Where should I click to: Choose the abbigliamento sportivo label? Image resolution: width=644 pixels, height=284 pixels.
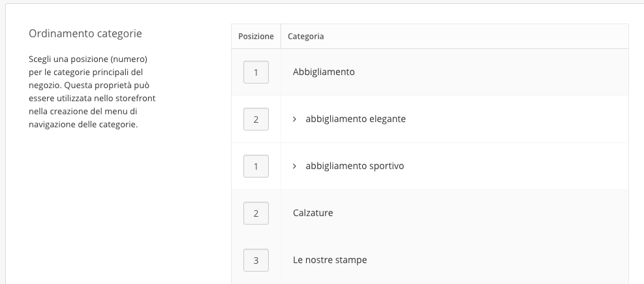[x=355, y=166]
